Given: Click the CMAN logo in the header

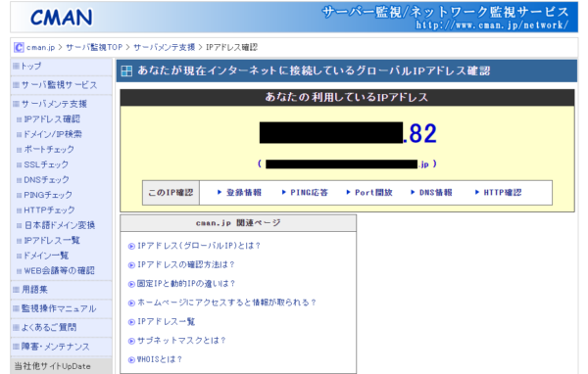Looking at the screenshot, I should [61, 18].
